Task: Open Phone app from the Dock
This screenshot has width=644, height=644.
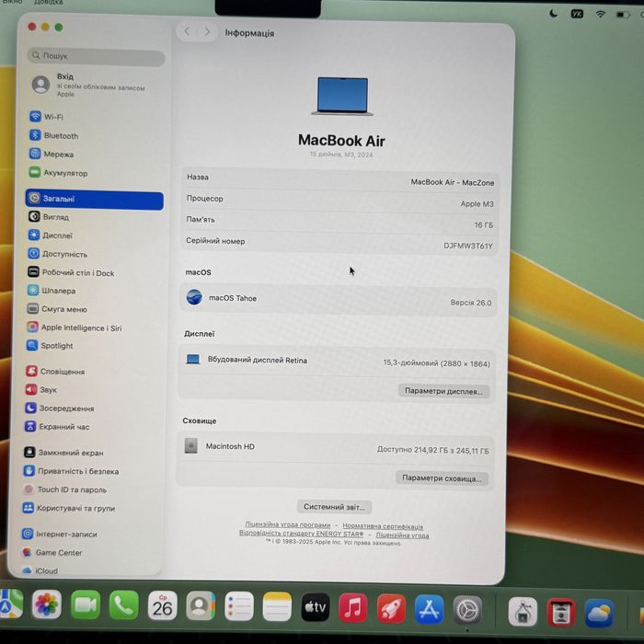Action: tap(123, 605)
